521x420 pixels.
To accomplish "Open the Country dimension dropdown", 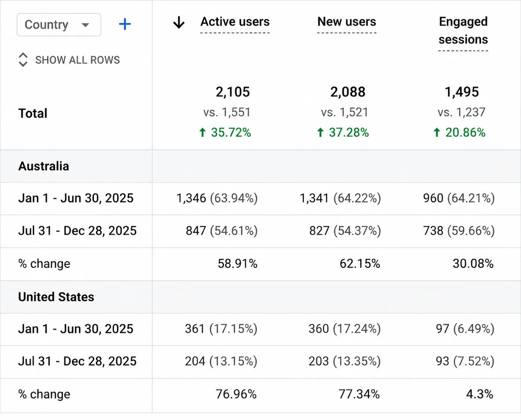I will click(59, 25).
